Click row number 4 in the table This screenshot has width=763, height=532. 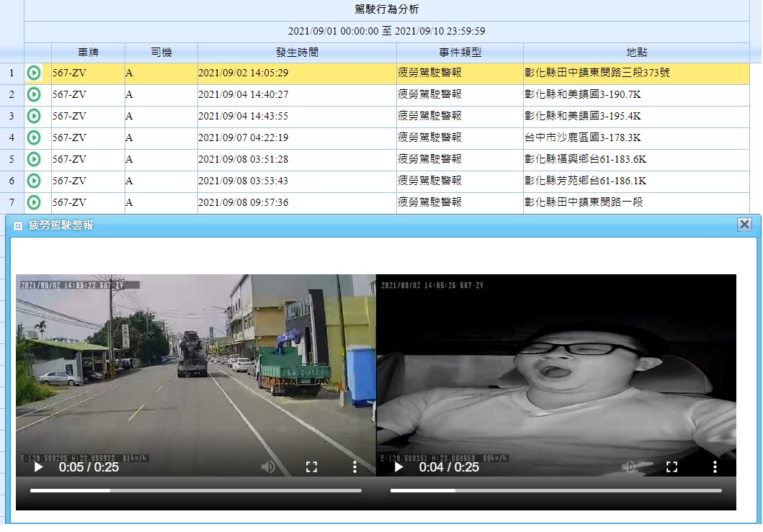pyautogui.click(x=12, y=137)
